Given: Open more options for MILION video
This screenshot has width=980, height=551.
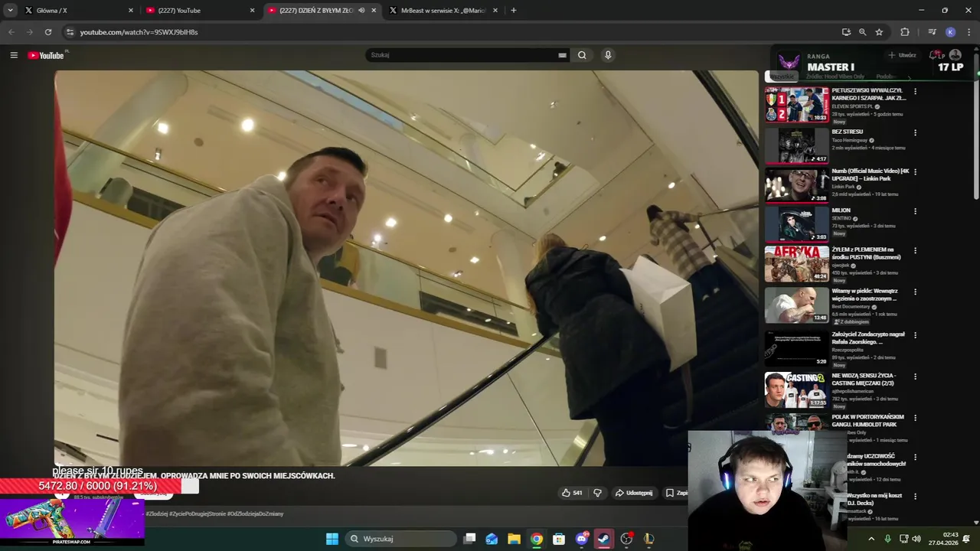Looking at the screenshot, I should tap(915, 211).
